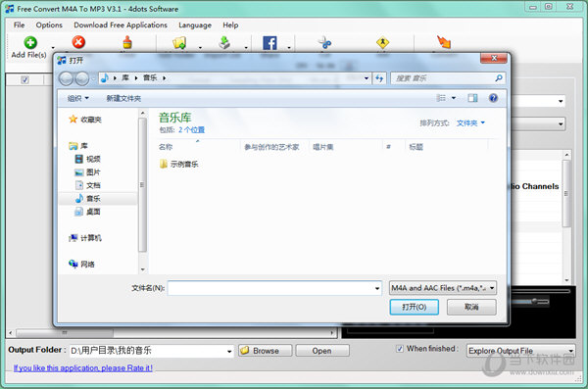Open the File menu

(x=20, y=25)
